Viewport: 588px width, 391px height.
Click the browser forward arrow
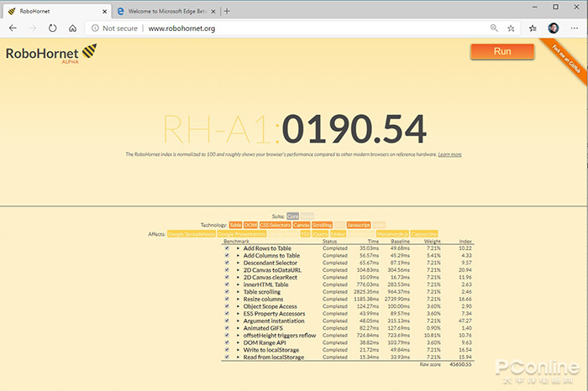33,28
